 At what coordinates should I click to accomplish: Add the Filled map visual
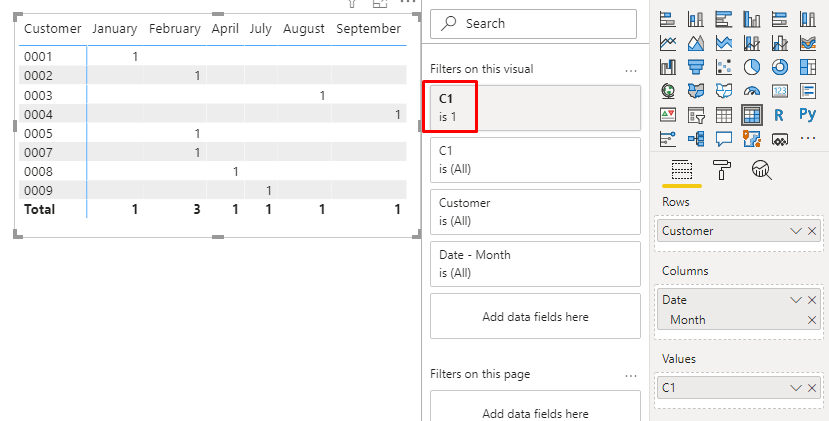pos(696,91)
